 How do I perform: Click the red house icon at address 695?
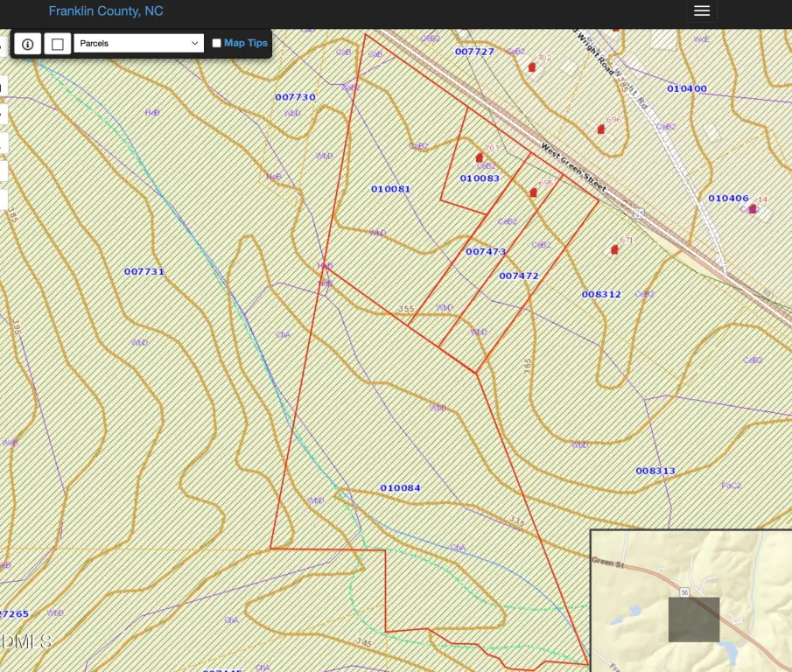pyautogui.click(x=533, y=192)
